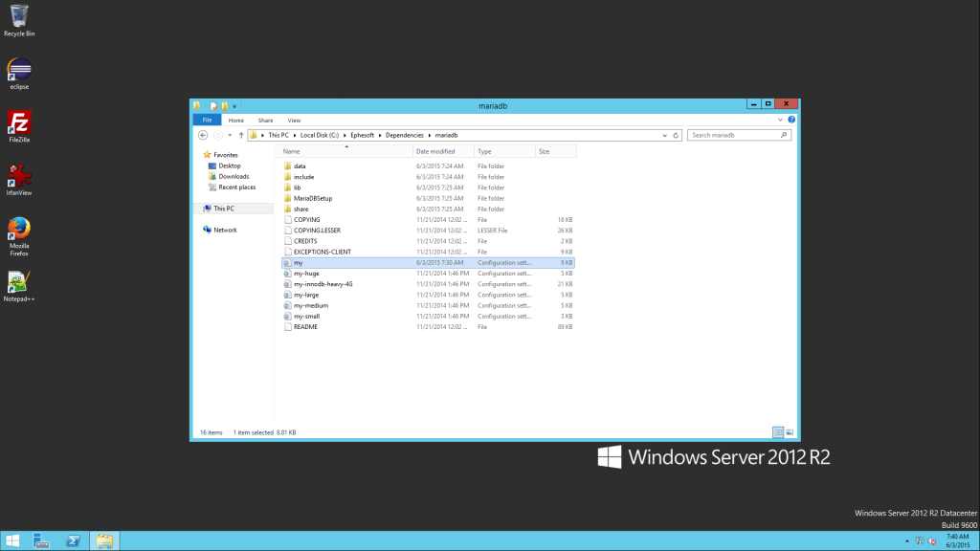This screenshot has height=551, width=980.
Task: Click the Properties quick access toolbar icon
Action: pos(213,106)
